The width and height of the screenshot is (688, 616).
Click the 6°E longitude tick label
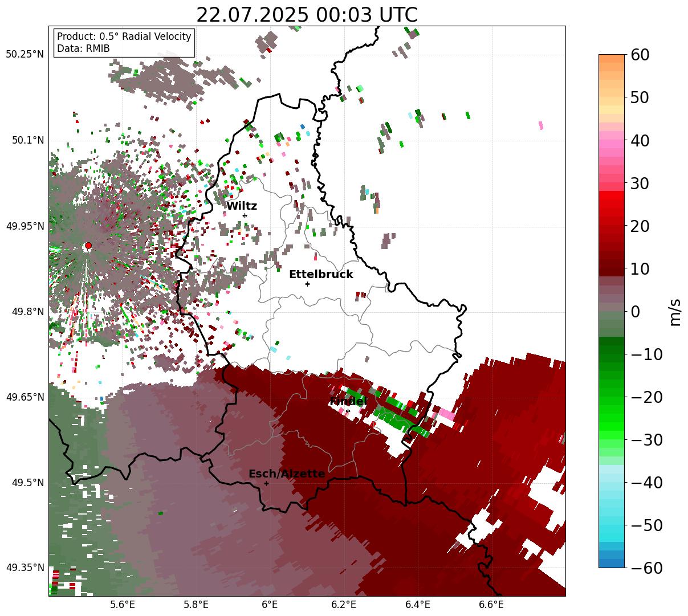point(270,605)
